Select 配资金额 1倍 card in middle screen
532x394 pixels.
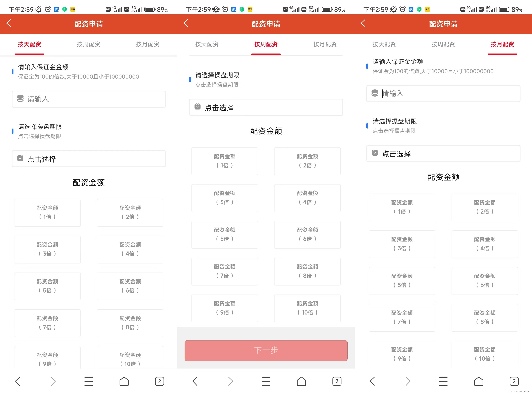224,161
